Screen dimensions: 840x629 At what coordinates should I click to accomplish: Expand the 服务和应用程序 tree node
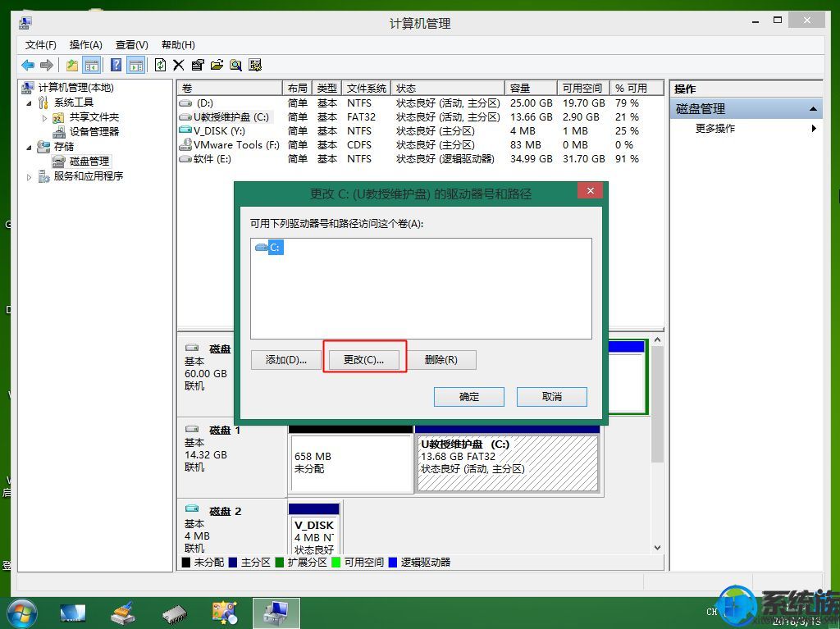click(29, 177)
